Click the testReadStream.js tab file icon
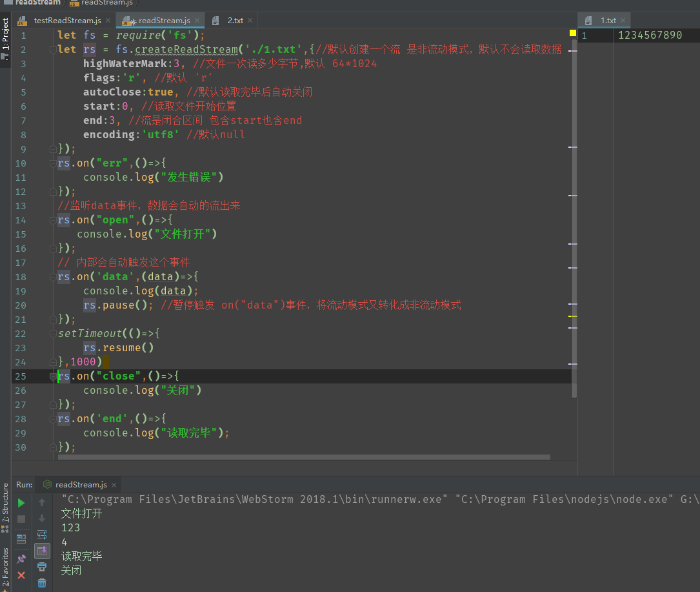The image size is (700, 592). (23, 21)
